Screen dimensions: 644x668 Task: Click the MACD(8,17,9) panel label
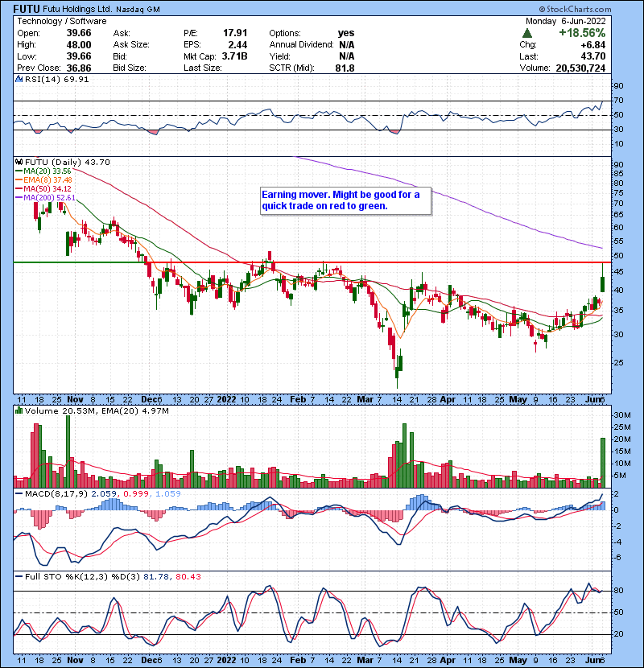[x=56, y=494]
